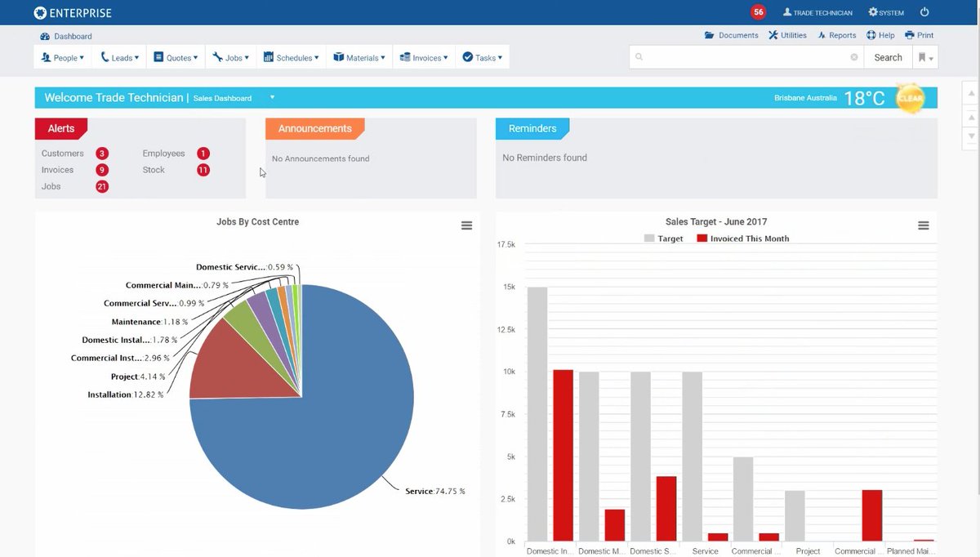This screenshot has height=557, width=980.
Task: Toggle the Target legend series
Action: tap(664, 238)
